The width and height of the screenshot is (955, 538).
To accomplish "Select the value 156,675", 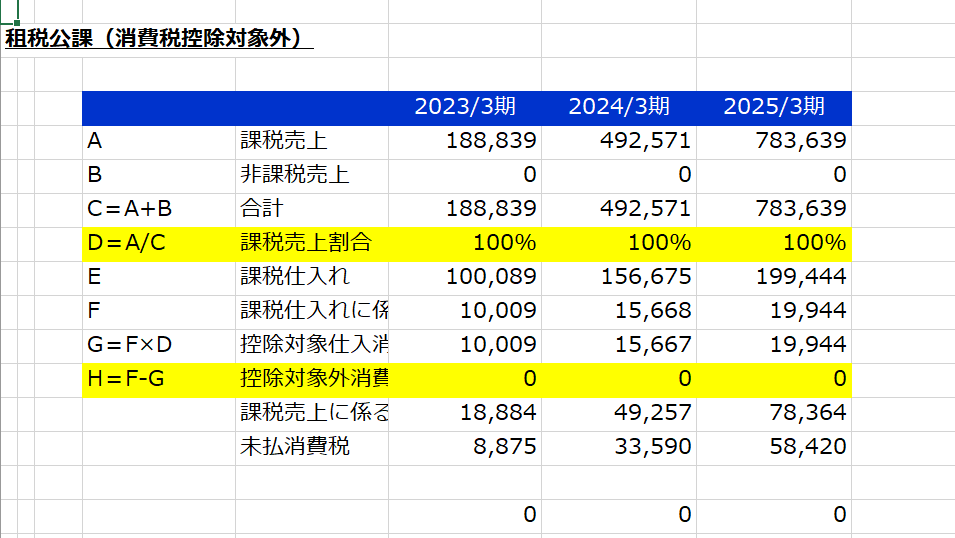I will [619, 277].
